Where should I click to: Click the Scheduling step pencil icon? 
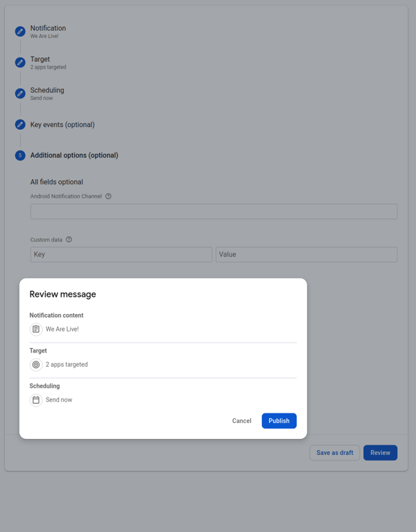[20, 94]
